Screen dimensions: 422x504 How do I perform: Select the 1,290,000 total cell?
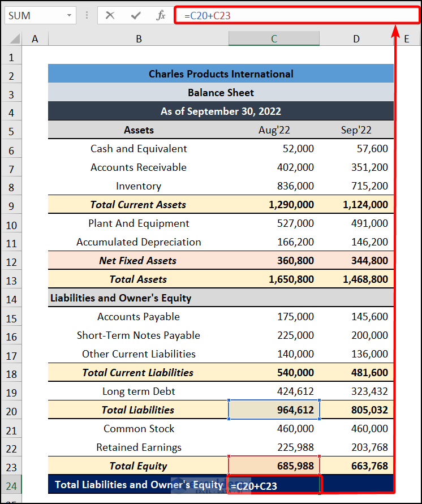point(274,204)
